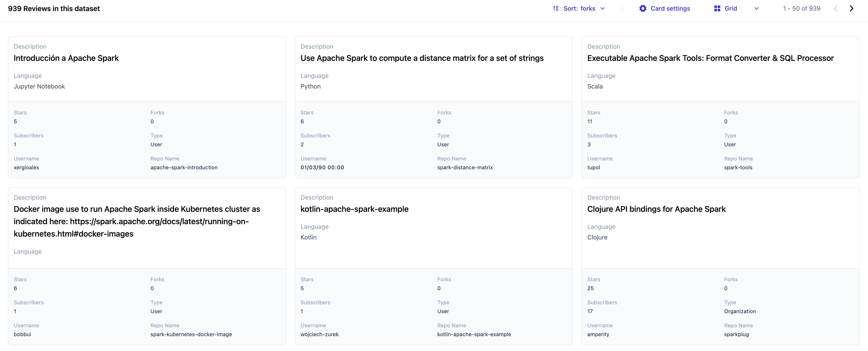Click the repo name apache-spark-introduction
This screenshot has height=351, width=868.
point(184,167)
